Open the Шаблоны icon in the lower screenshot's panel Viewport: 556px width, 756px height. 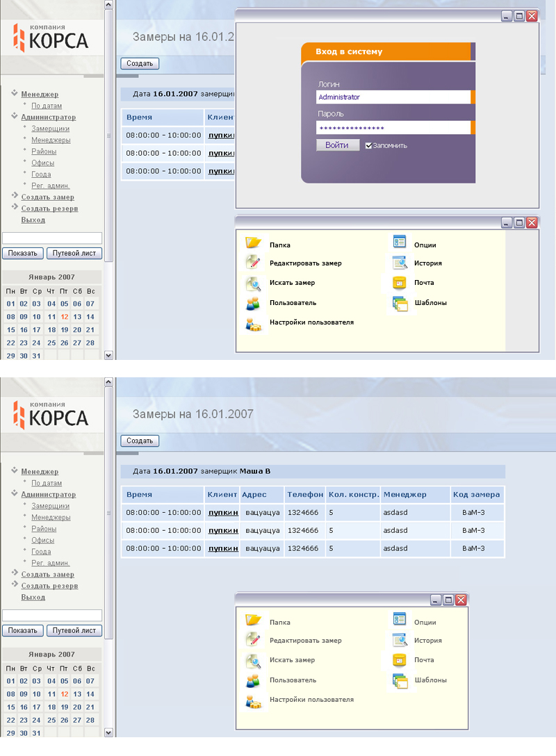400,681
